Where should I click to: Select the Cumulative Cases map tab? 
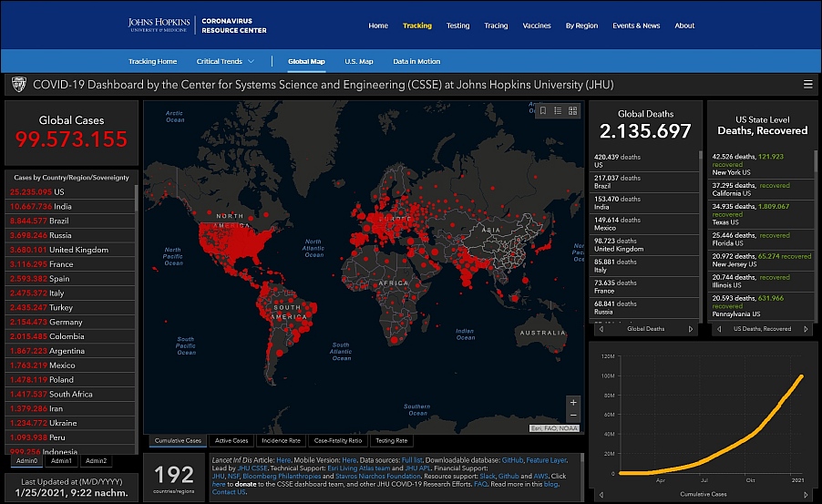coord(178,440)
